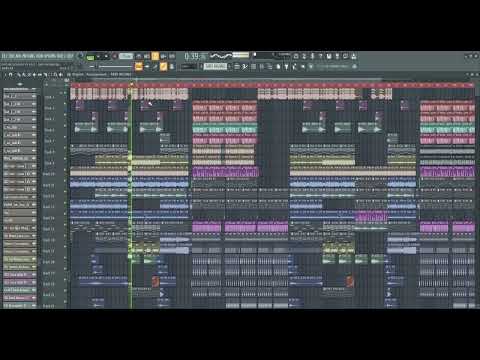Select the Slice tool in playlist toolbar

pyautogui.click(x=45, y=75)
